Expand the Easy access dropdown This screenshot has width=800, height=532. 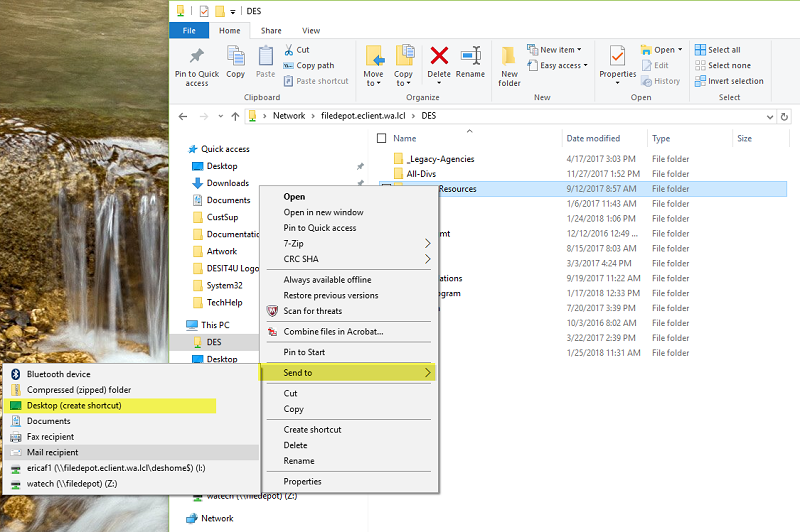[x=560, y=66]
